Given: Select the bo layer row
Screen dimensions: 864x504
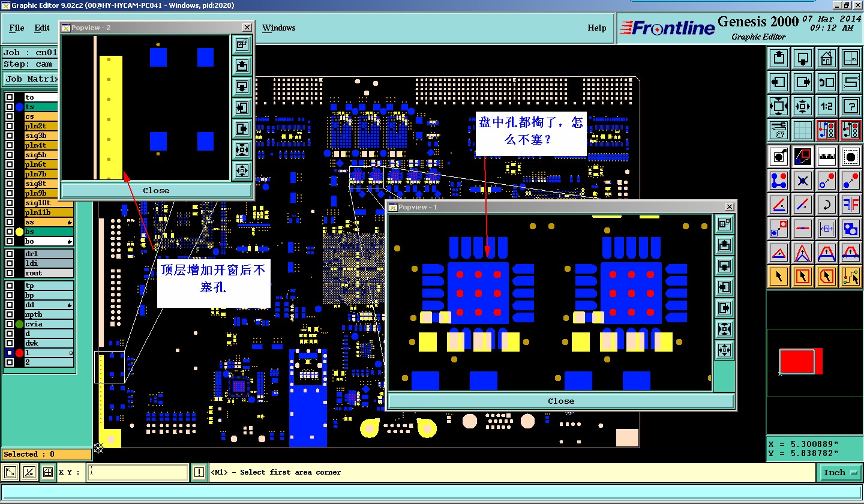Looking at the screenshot, I should (49, 241).
